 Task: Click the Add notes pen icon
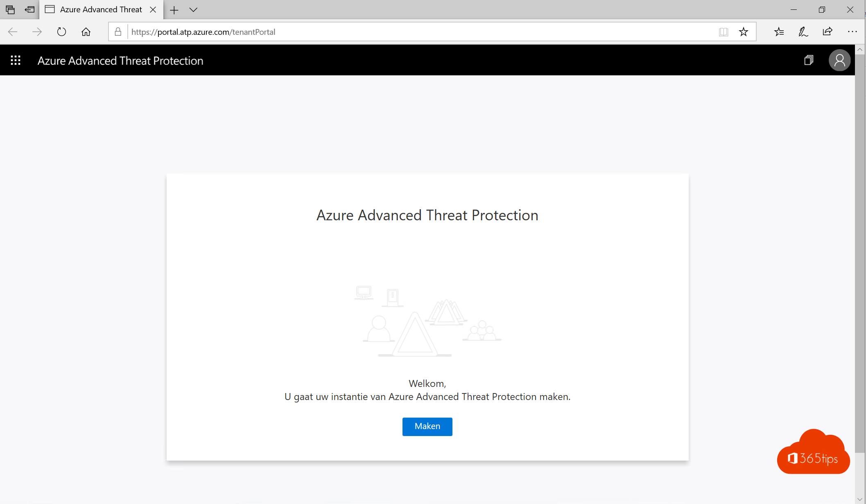pyautogui.click(x=803, y=32)
